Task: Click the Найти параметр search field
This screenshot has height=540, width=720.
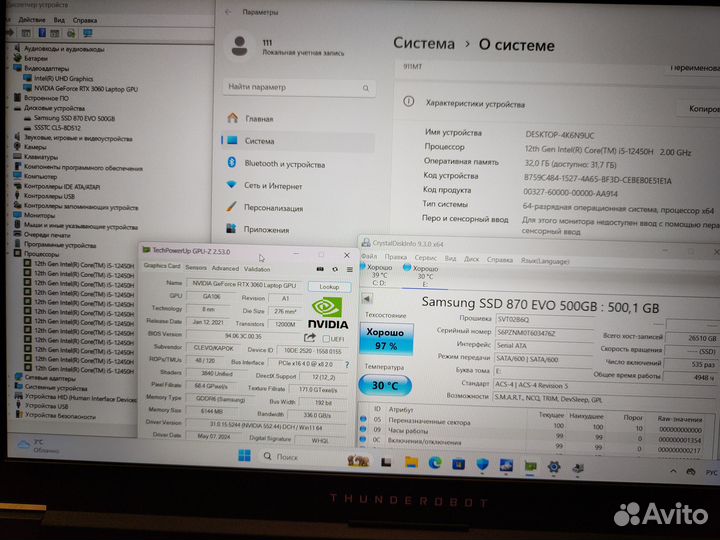Action: point(299,87)
